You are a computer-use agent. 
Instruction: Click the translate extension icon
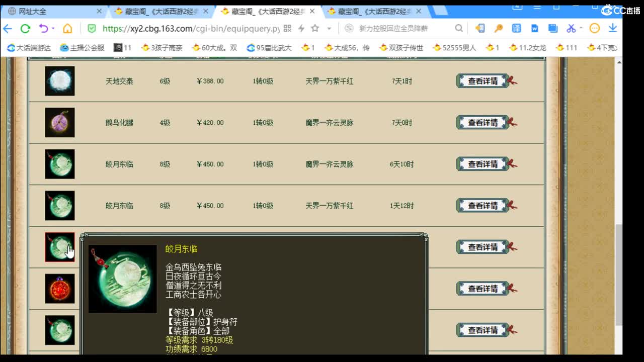[517, 29]
